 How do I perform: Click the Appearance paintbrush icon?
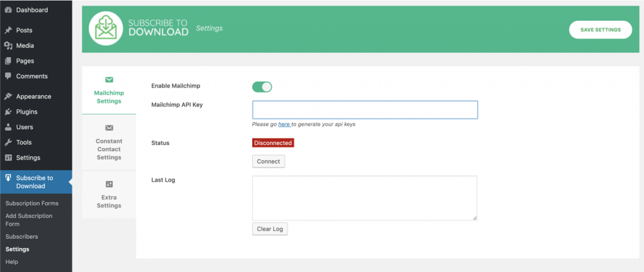[x=8, y=96]
